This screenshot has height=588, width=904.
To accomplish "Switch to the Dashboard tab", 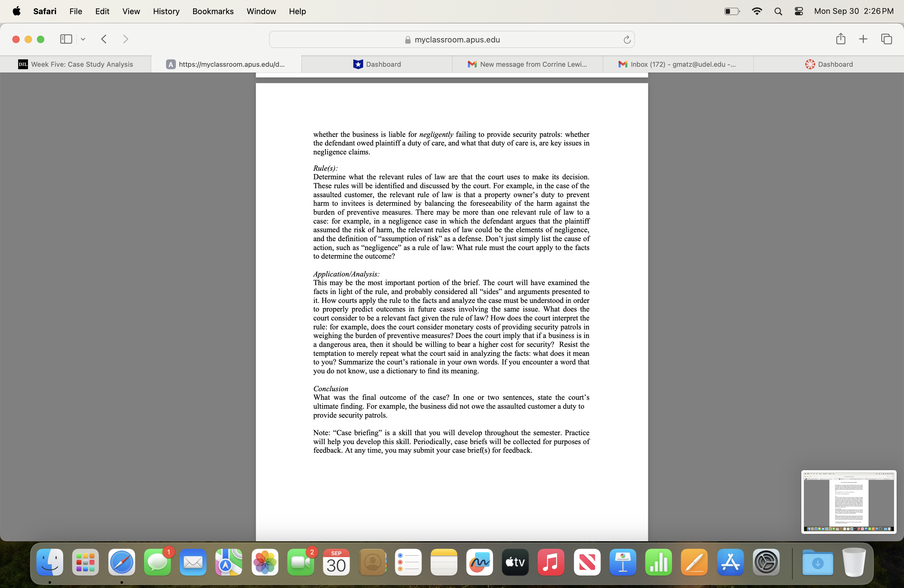I will point(377,64).
